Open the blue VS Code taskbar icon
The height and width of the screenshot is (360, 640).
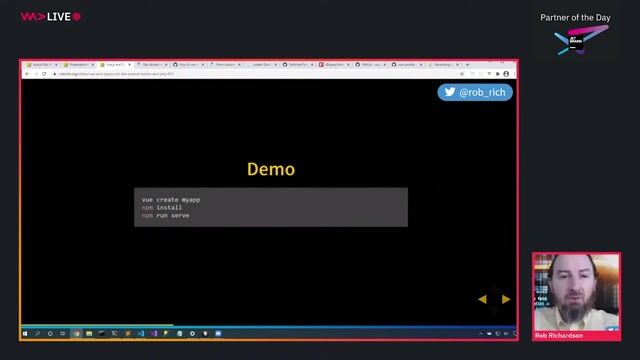(x=140, y=333)
